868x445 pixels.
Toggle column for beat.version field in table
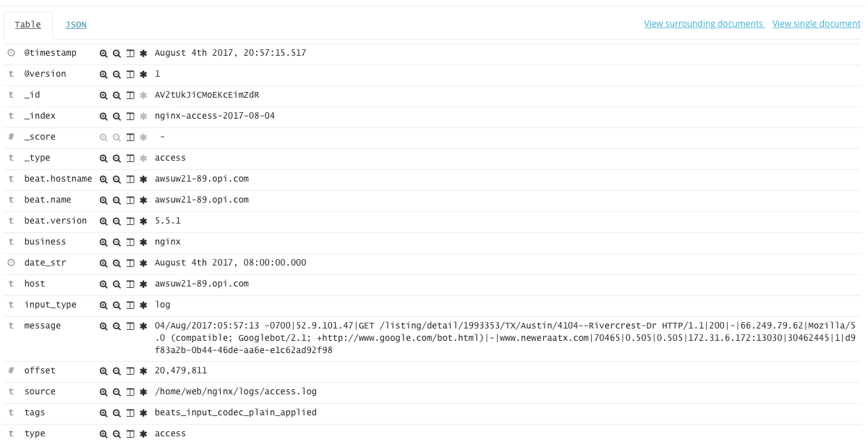tap(130, 221)
